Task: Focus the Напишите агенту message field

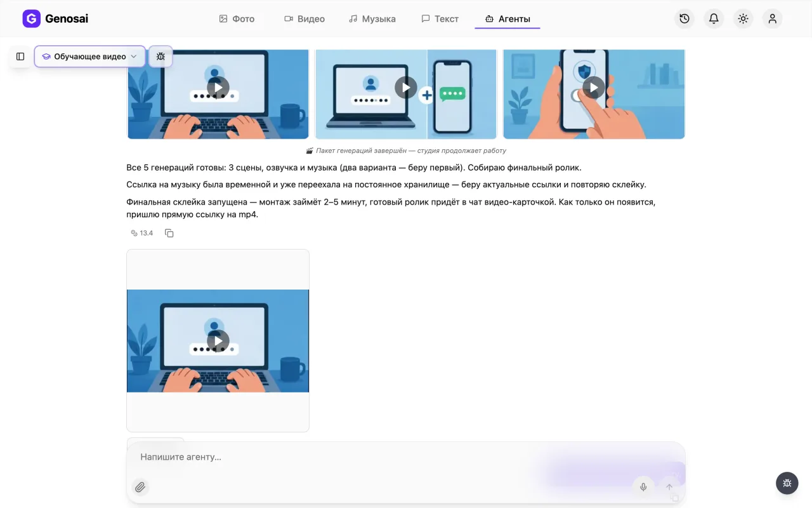Action: (x=381, y=457)
